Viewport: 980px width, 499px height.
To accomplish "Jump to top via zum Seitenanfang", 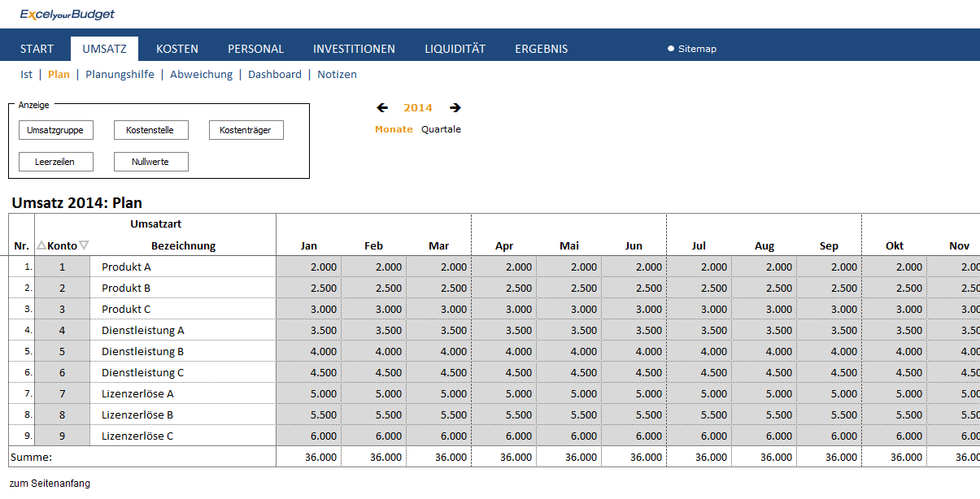I will coord(50,484).
